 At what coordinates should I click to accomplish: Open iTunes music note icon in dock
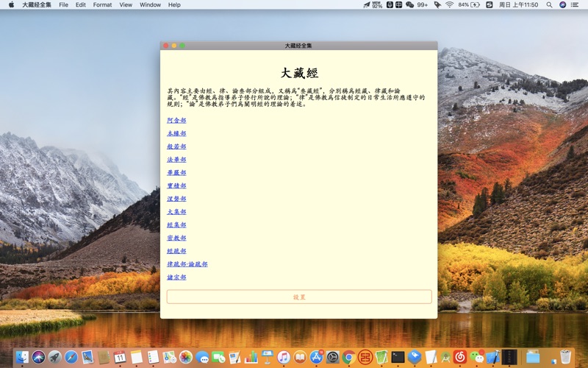point(284,357)
